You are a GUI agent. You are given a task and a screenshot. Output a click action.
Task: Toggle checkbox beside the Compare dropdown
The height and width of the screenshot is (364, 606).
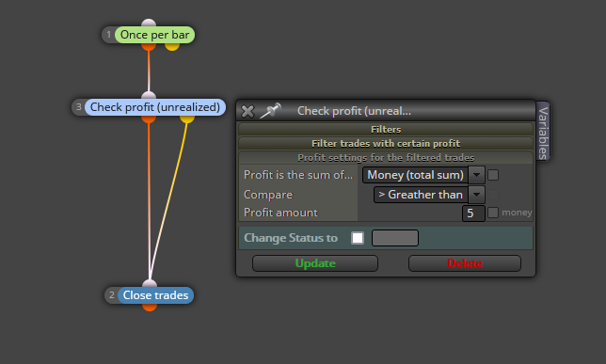coord(493,195)
